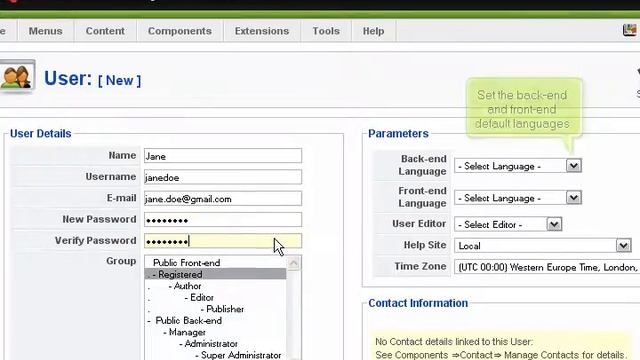Select Registered in Group list

216,274
